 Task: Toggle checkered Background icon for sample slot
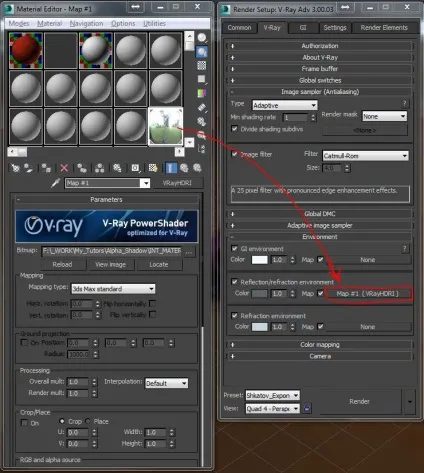point(202,65)
